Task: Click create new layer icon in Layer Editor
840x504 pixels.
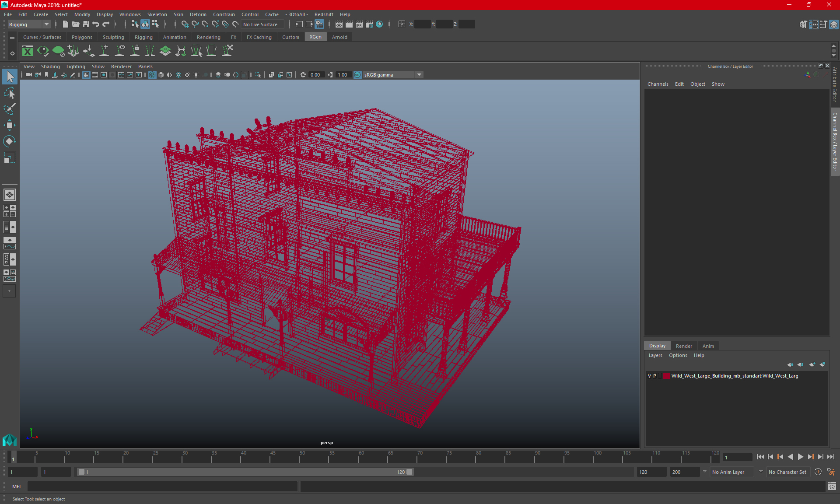Action: pos(812,364)
